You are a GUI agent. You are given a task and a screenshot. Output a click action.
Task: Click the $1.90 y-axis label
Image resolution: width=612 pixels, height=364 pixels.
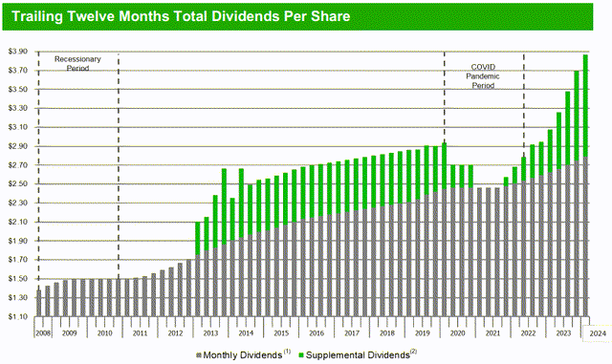point(18,241)
